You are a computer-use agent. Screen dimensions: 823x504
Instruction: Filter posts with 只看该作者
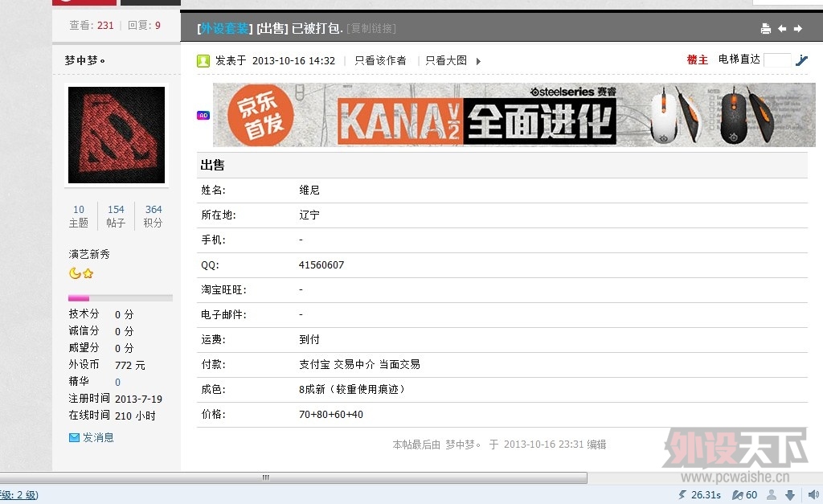380,60
